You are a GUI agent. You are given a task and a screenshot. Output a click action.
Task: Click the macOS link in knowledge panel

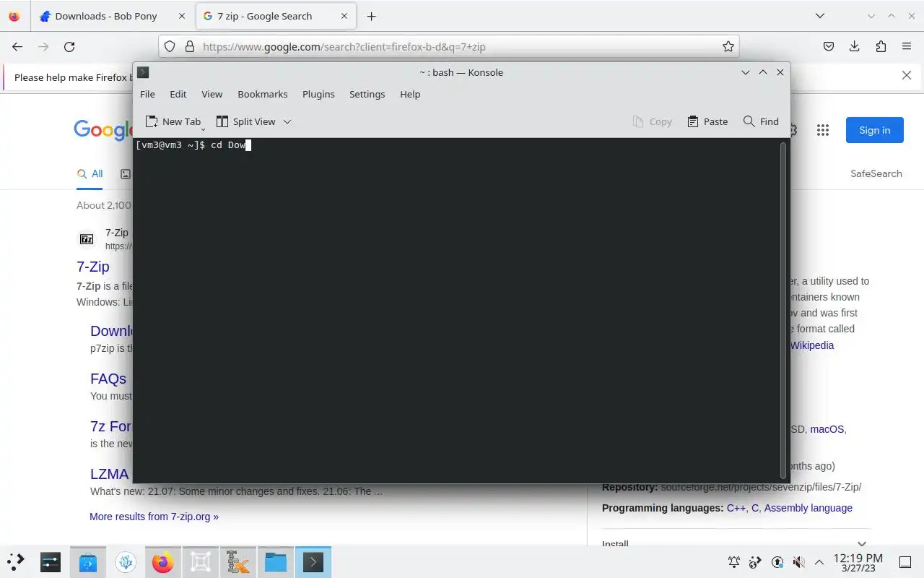[827, 429]
